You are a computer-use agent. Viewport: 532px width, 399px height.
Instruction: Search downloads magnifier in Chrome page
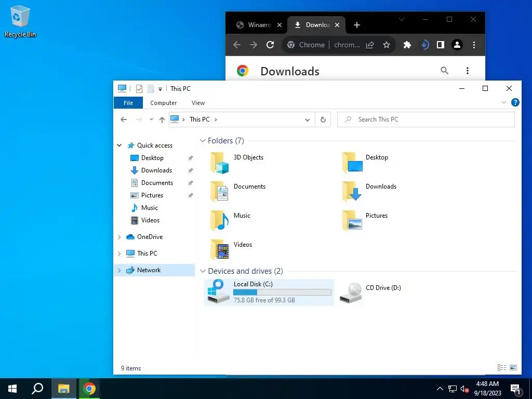click(x=445, y=71)
